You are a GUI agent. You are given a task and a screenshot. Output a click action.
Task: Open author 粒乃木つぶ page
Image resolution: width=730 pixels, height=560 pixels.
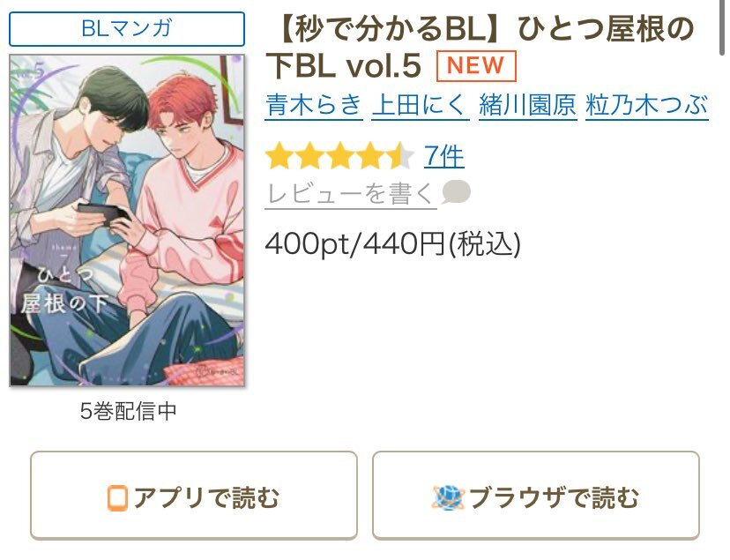pyautogui.click(x=647, y=105)
